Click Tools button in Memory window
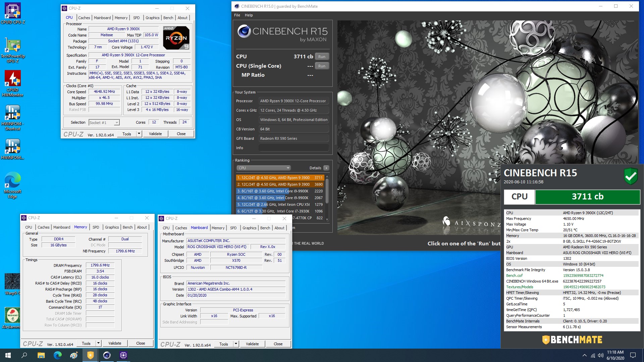 86,343
